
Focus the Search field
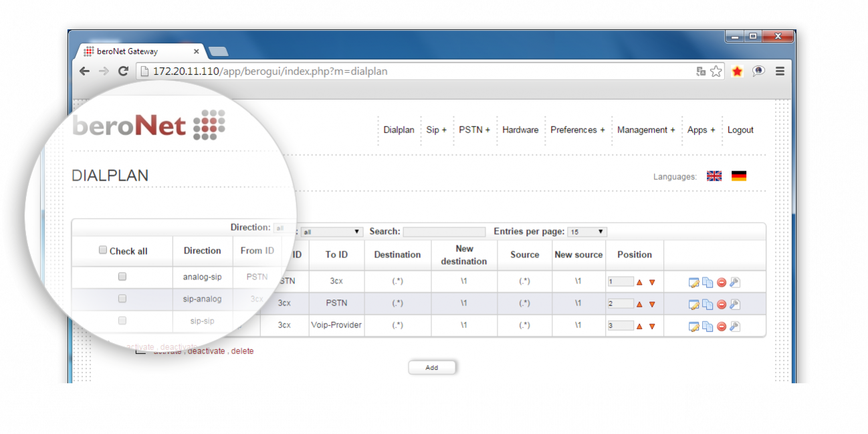444,232
